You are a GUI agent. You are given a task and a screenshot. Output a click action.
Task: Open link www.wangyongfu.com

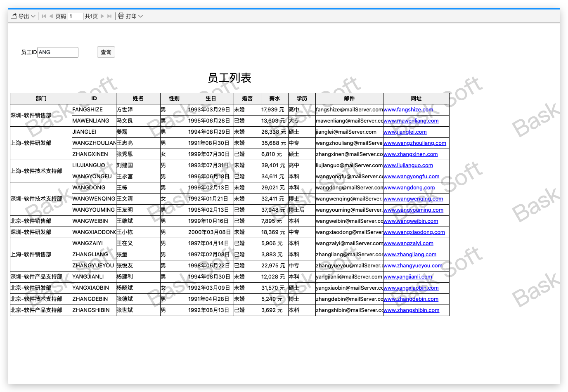click(412, 177)
